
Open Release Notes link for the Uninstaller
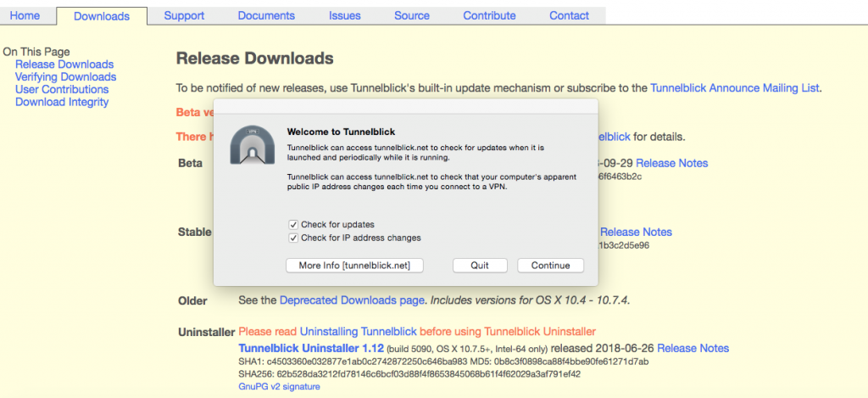[693, 349]
